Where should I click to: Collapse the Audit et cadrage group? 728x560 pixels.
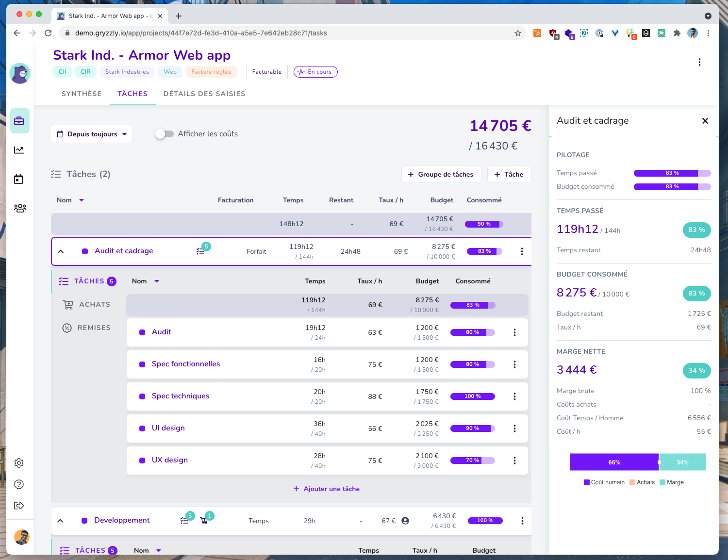tap(61, 251)
